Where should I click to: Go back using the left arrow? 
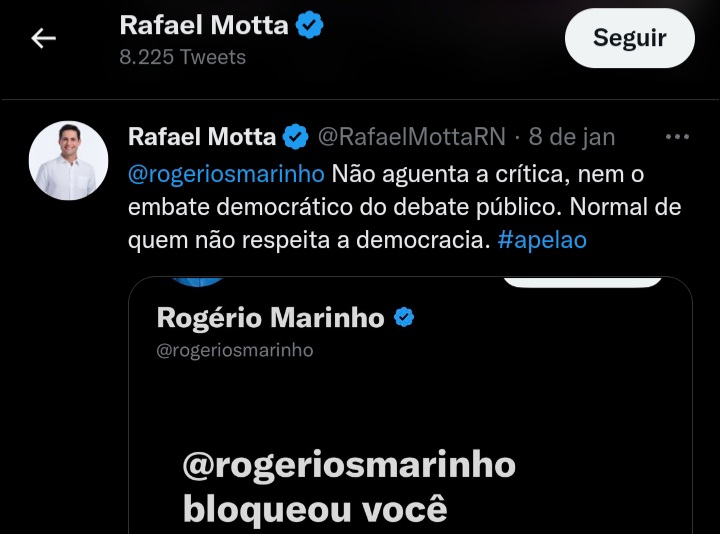(x=43, y=38)
